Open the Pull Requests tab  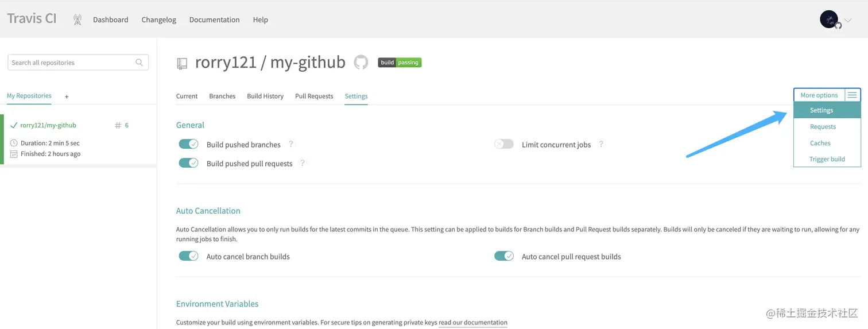(x=314, y=96)
